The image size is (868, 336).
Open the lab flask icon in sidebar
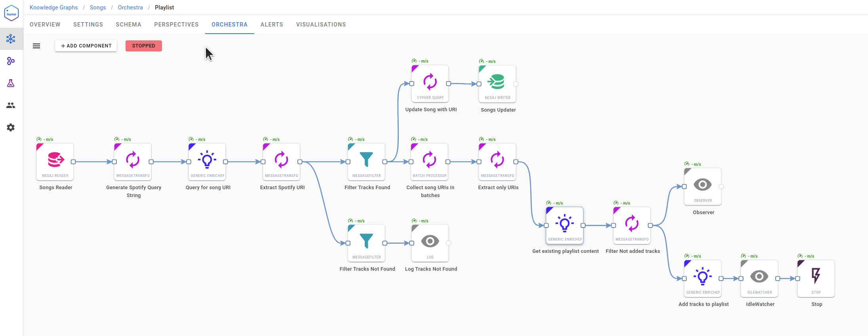(x=11, y=83)
